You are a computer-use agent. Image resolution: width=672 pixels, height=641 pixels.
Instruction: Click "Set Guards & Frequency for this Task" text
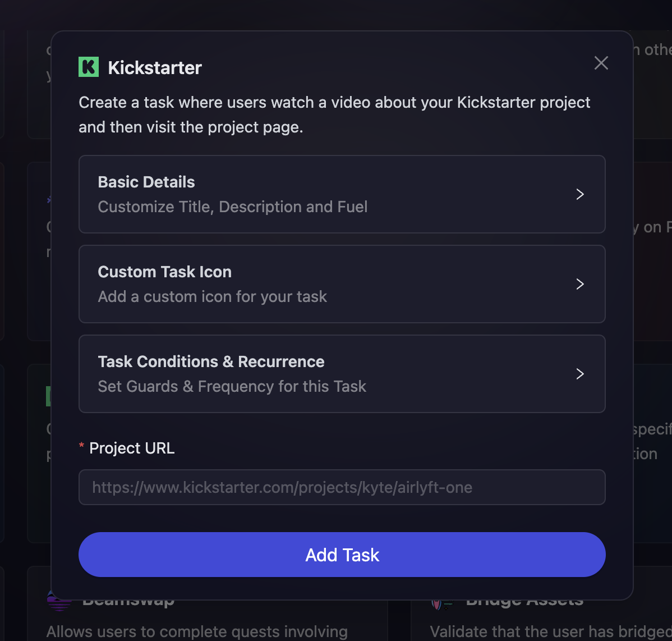[232, 386]
